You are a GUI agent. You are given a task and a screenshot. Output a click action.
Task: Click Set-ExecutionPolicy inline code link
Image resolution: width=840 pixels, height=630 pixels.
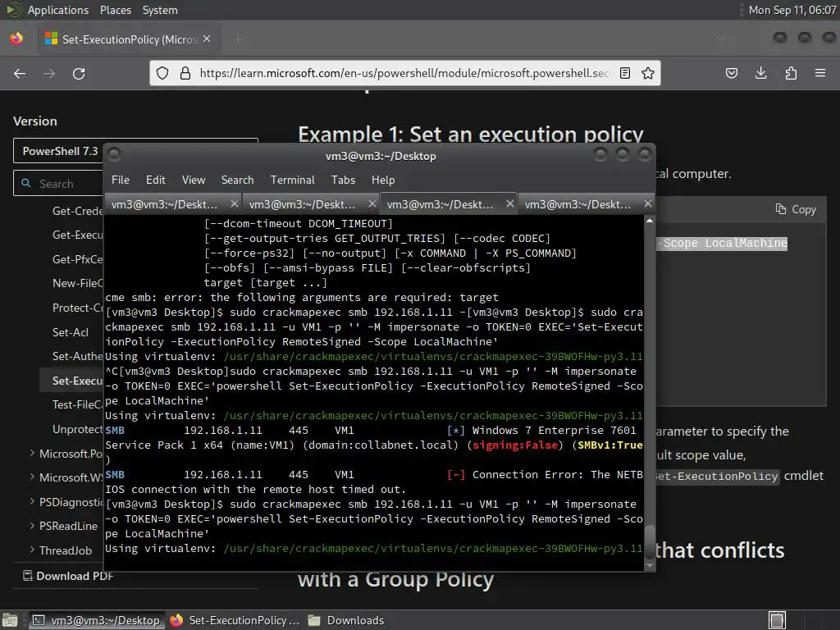(x=718, y=477)
